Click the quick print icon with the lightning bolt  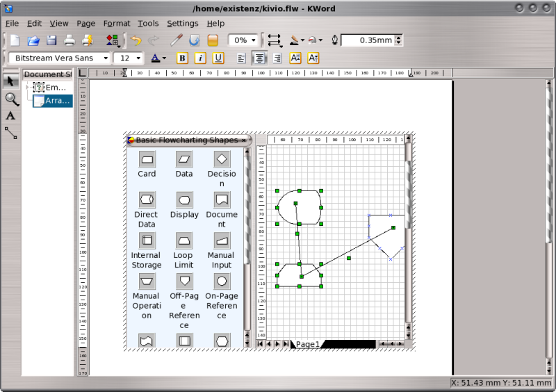coord(88,40)
